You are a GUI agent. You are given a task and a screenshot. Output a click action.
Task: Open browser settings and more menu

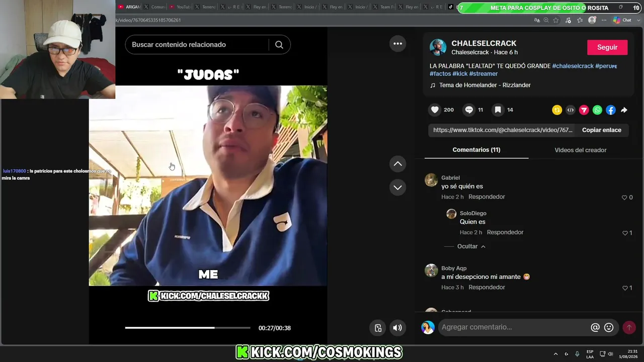[x=604, y=20]
